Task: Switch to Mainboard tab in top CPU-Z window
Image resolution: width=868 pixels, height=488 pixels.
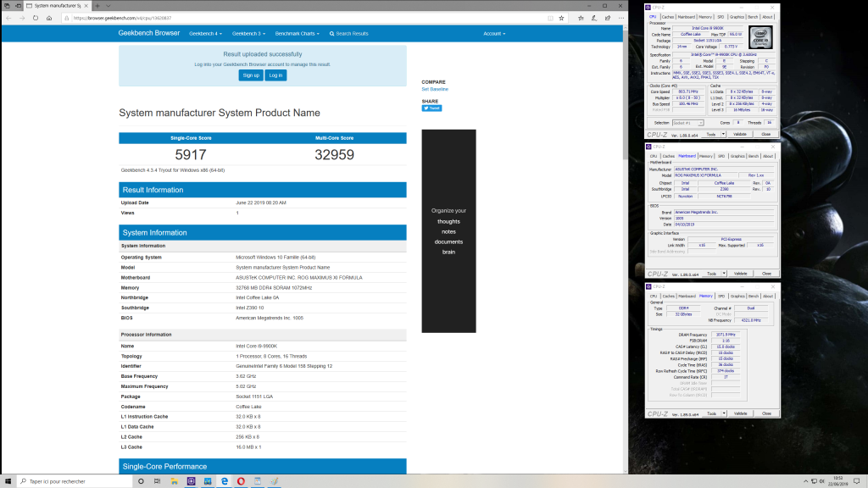Action: (x=686, y=17)
